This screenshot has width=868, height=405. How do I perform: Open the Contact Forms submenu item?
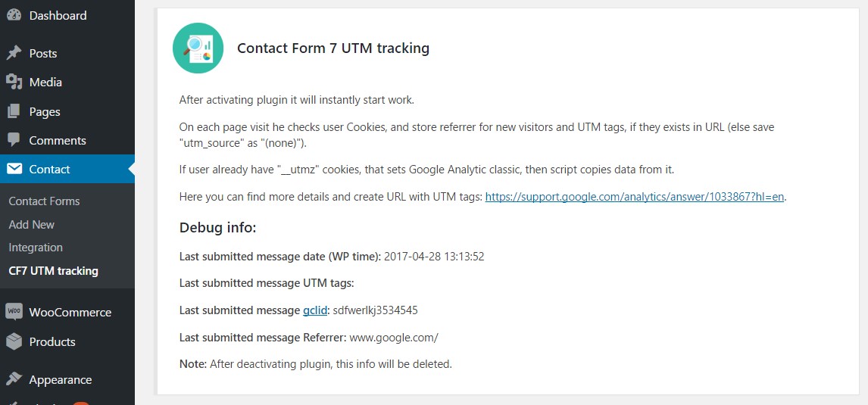[x=44, y=201]
